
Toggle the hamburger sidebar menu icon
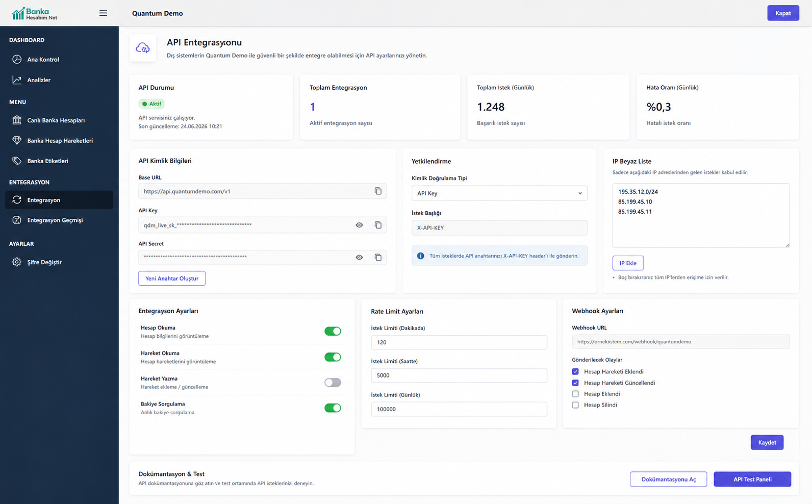coord(103,13)
